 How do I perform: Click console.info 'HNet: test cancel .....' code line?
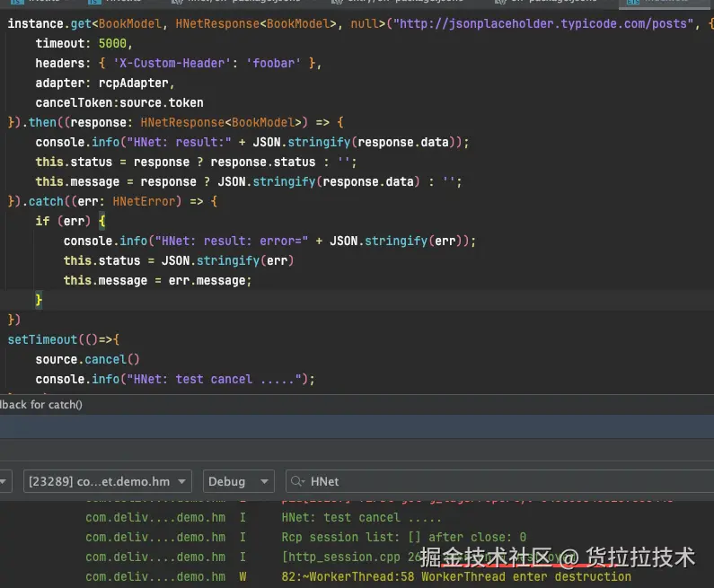(x=175, y=380)
